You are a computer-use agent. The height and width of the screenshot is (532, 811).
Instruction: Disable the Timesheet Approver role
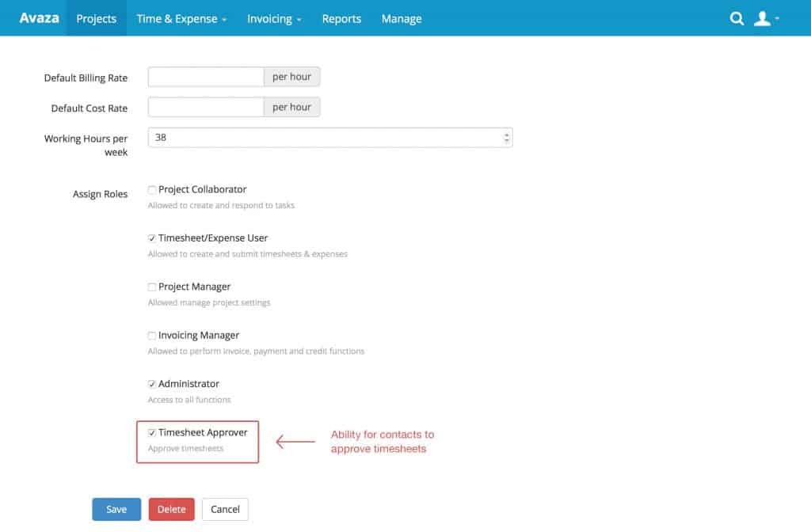pyautogui.click(x=151, y=432)
